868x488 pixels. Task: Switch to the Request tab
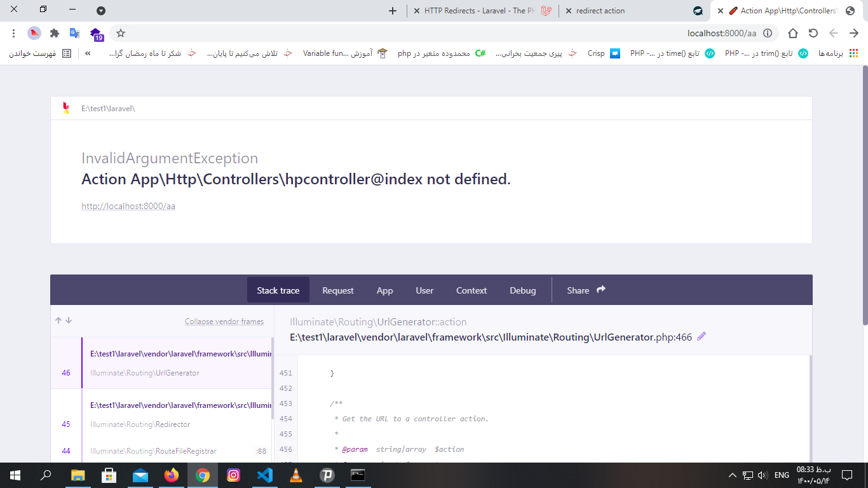(337, 290)
